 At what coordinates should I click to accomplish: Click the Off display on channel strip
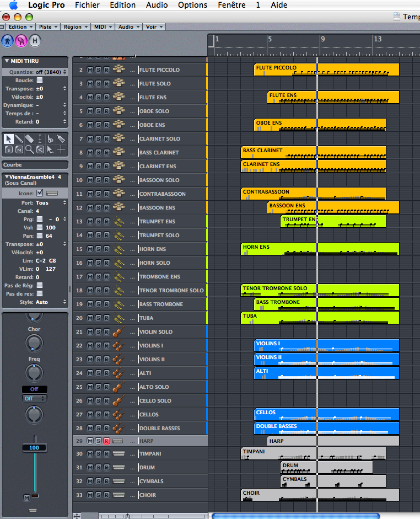point(34,389)
